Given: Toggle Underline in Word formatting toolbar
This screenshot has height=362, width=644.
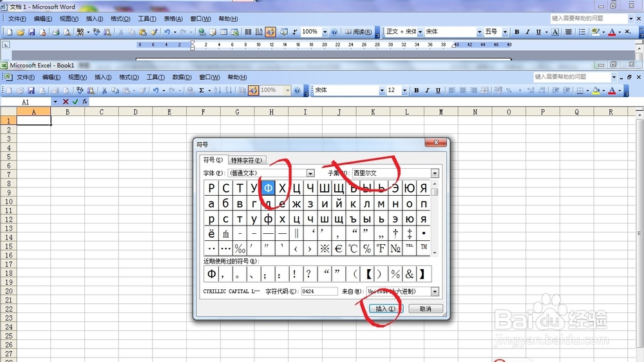Looking at the screenshot, I should [538, 32].
